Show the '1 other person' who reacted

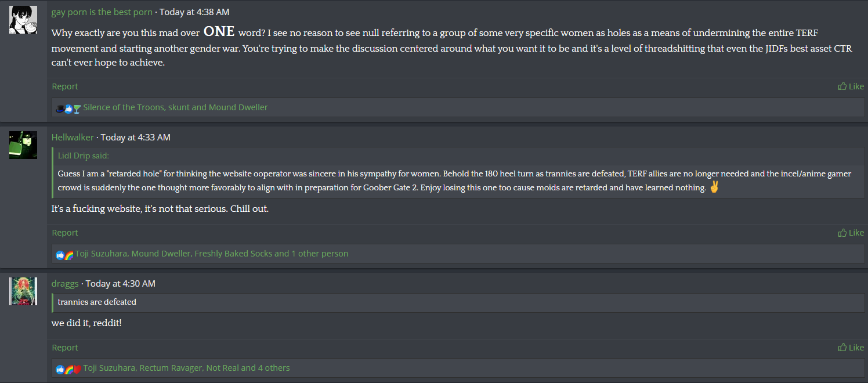coord(320,254)
